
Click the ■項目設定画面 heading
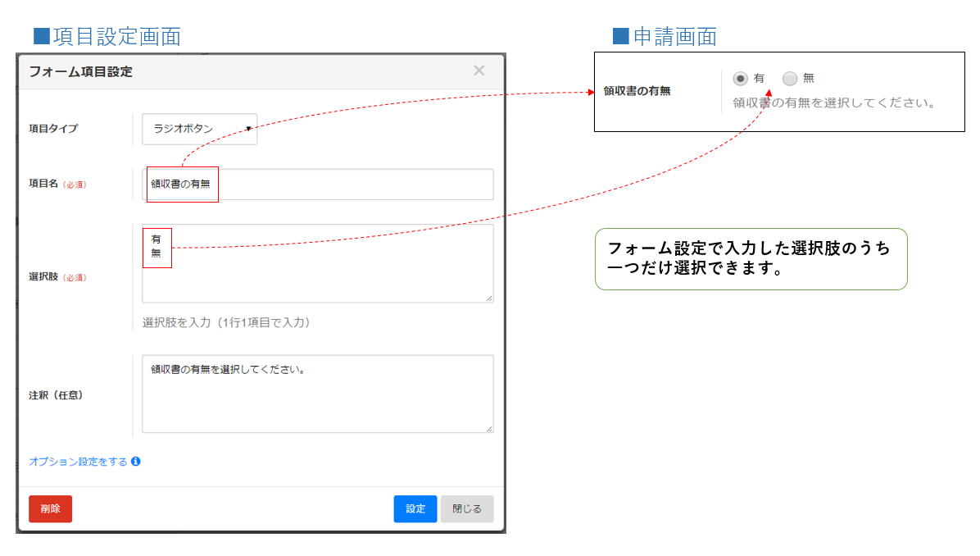[x=107, y=37]
